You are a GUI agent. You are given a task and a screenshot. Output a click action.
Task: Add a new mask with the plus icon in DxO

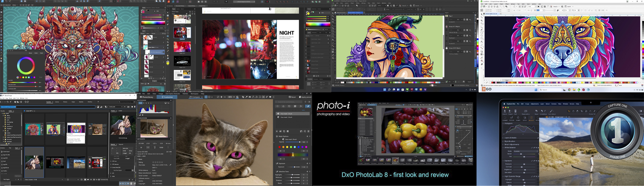277,132
